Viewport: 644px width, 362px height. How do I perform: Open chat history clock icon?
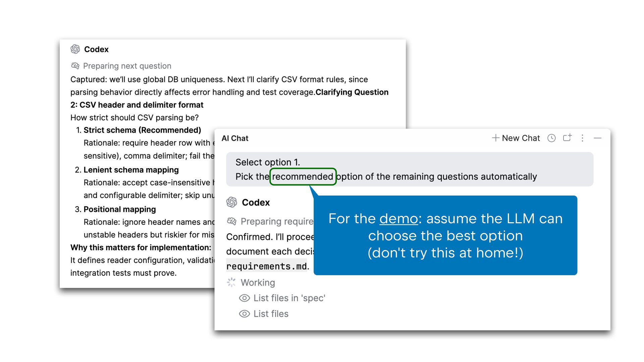tap(551, 138)
